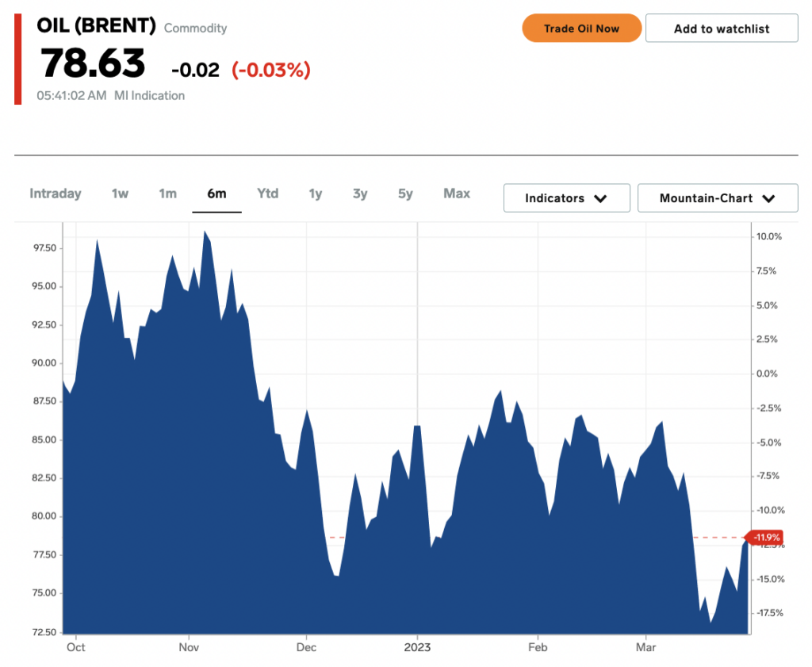Click the Nov label on time axis
812x667 pixels.
coord(189,647)
